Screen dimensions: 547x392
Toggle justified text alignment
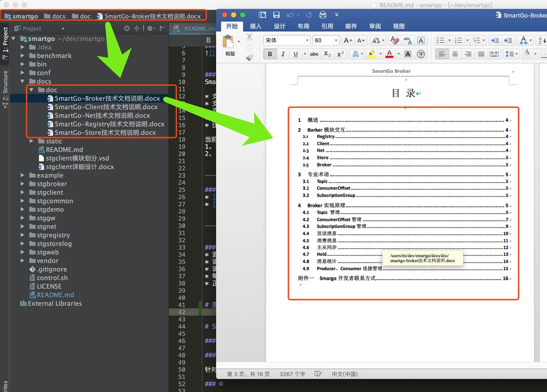pos(481,54)
